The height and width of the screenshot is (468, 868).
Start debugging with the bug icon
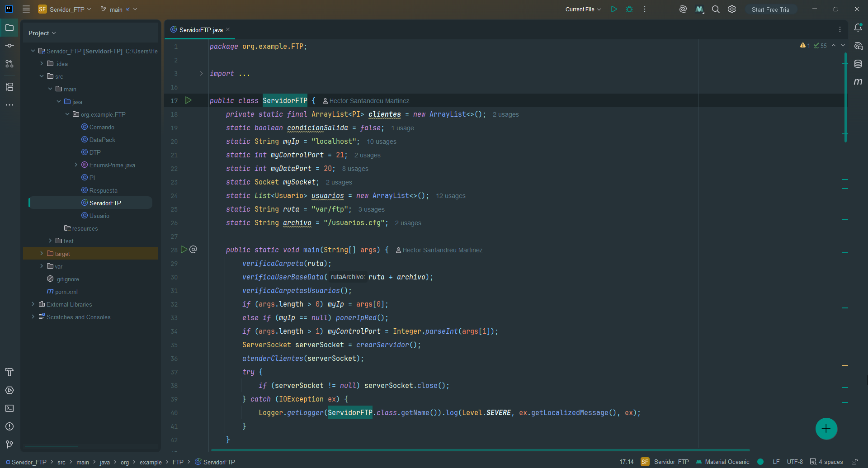pos(629,9)
